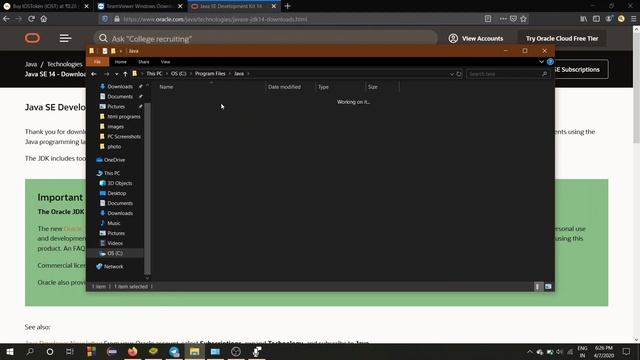Close the TeamViewer Windows Download tab

click(180, 6)
